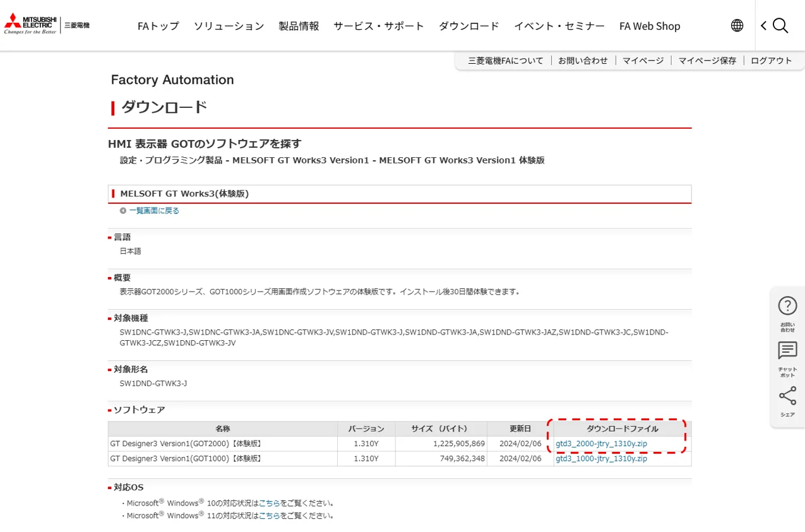Open マイページ保存 link

click(707, 61)
